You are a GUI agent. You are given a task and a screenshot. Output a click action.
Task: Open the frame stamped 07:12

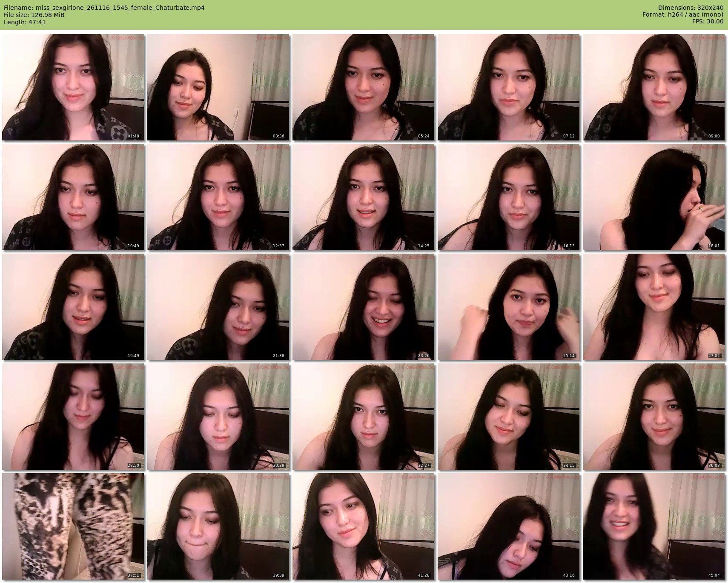click(509, 87)
